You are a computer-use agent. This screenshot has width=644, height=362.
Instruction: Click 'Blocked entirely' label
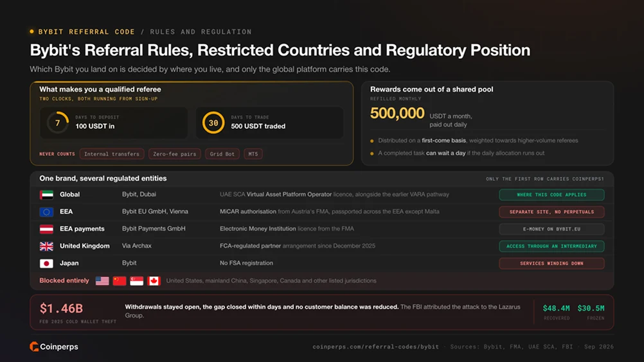point(64,281)
